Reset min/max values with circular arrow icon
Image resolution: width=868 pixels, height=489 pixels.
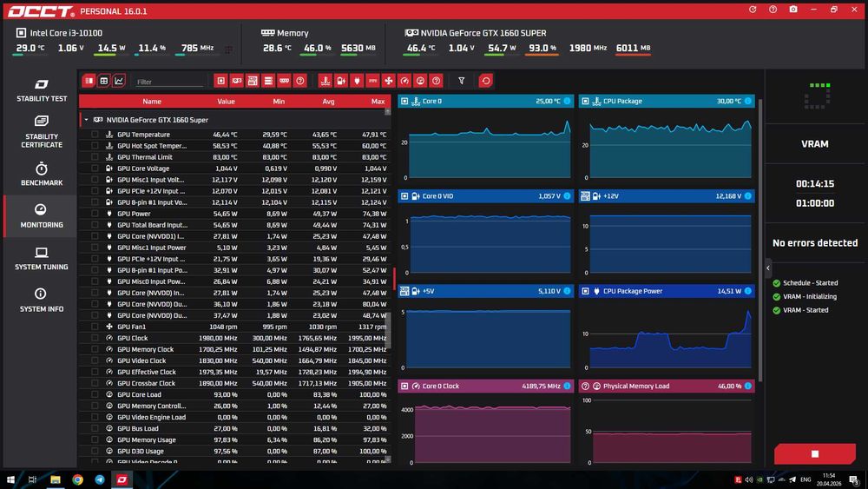coord(485,81)
